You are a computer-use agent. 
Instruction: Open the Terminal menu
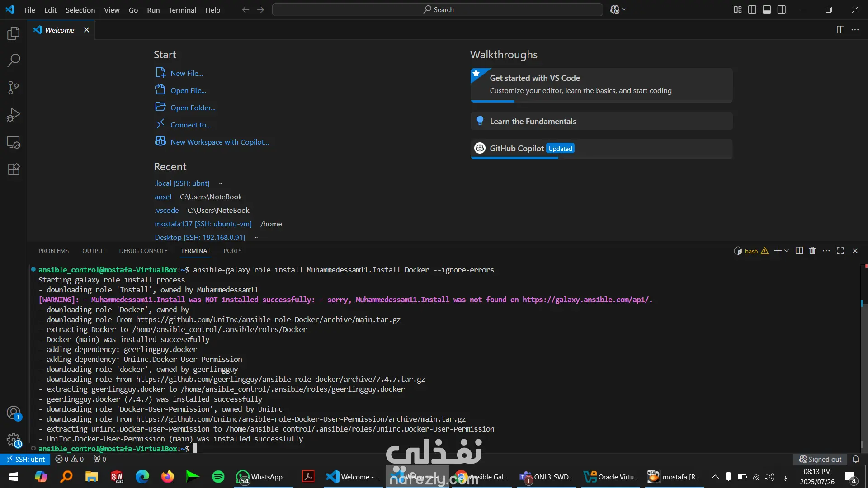[x=182, y=10]
